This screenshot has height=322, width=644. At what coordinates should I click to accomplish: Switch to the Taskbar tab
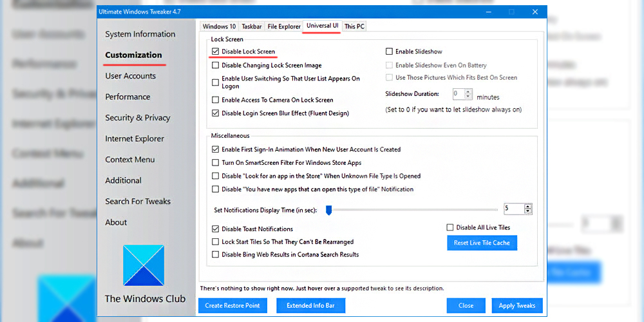(x=251, y=26)
